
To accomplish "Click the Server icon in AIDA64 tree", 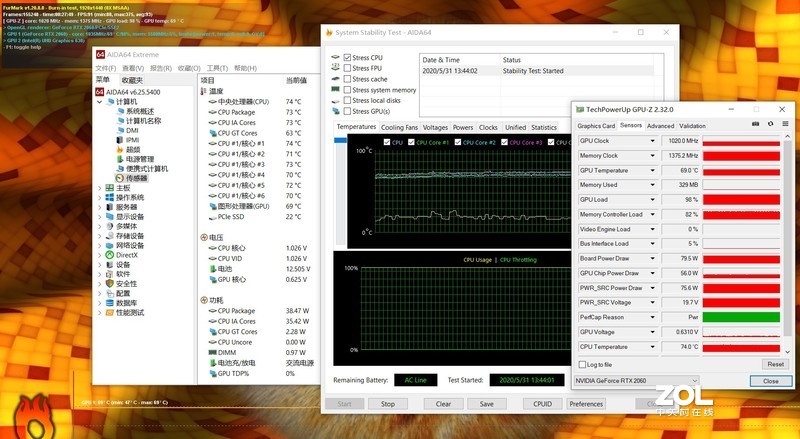I will (x=110, y=207).
